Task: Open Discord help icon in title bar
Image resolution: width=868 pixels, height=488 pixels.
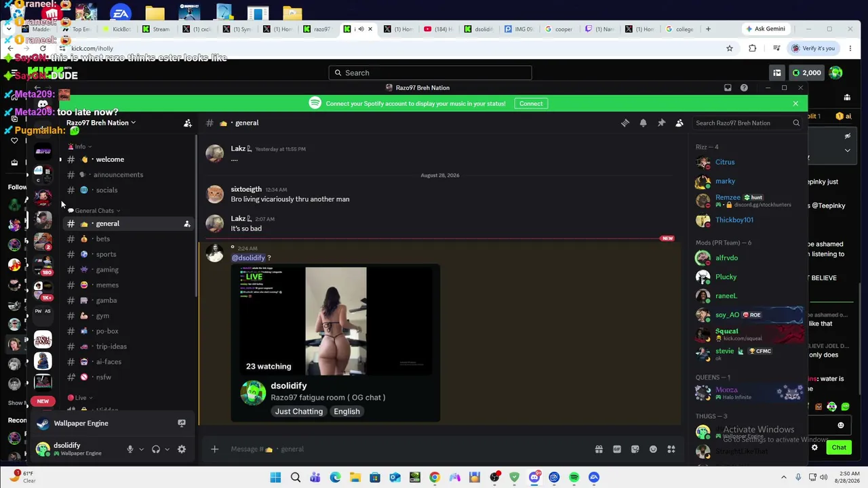Action: 744,87
